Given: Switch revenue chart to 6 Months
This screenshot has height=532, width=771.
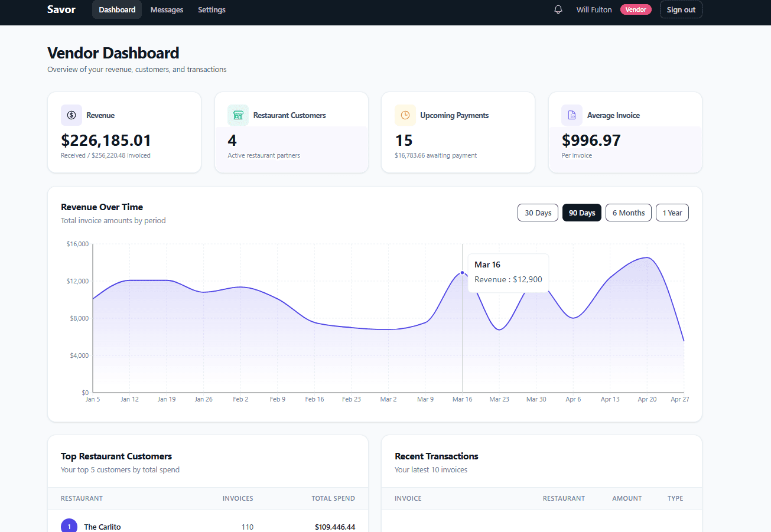Looking at the screenshot, I should 628,213.
